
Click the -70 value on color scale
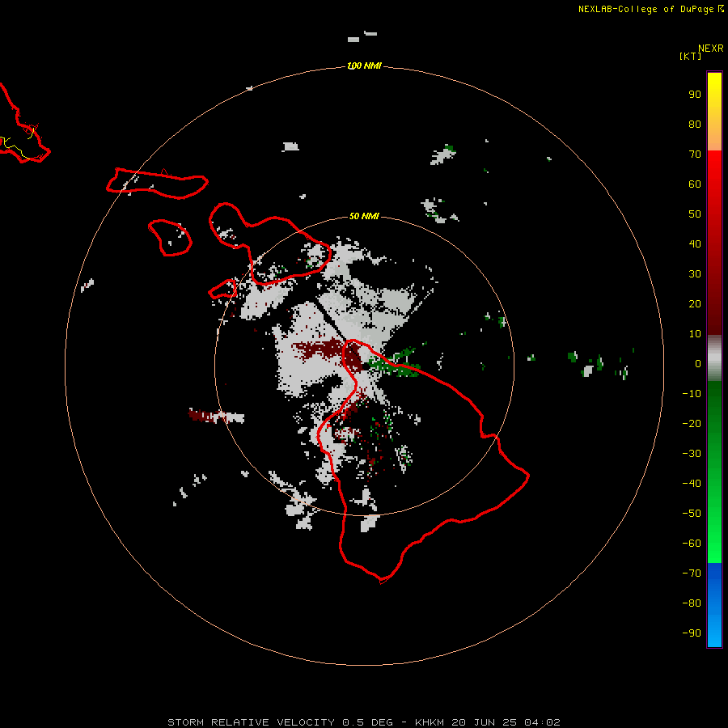click(692, 574)
